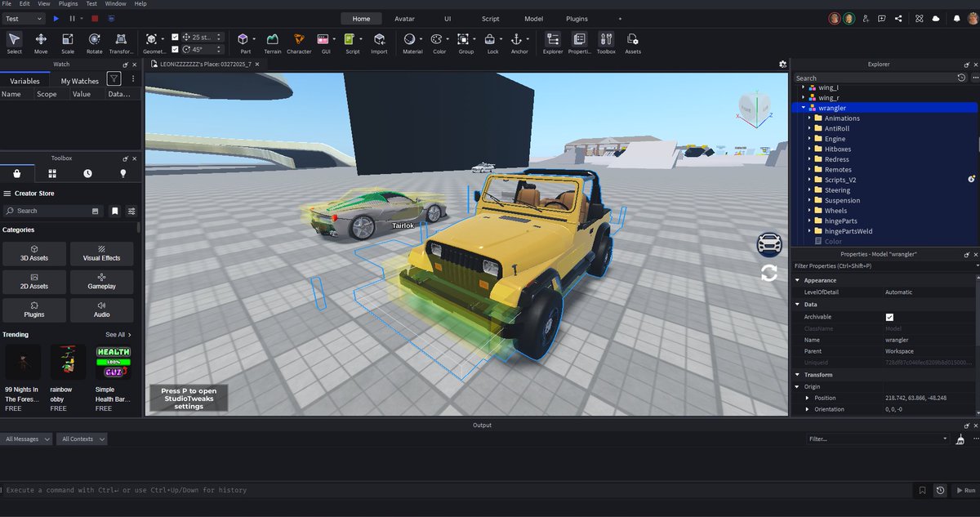Expand the Scripts_V2 folder
This screenshot has width=980, height=517.
coord(808,180)
